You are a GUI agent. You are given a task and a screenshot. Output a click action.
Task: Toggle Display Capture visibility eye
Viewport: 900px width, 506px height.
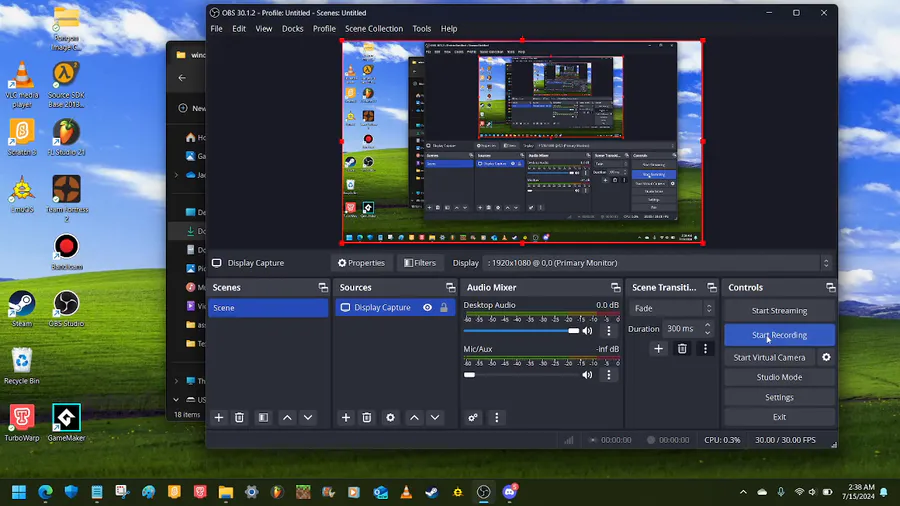click(x=428, y=308)
